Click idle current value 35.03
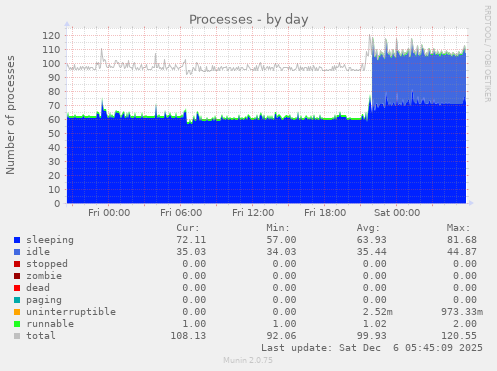 191,252
